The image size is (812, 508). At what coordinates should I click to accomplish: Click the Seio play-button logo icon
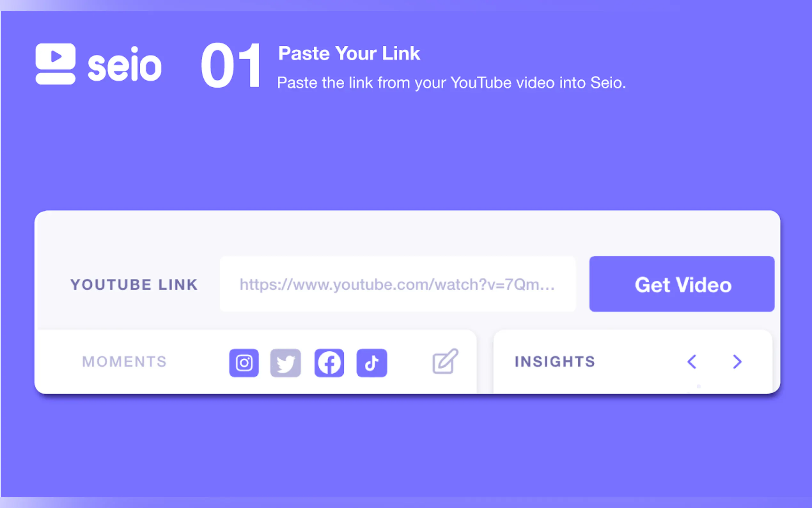coord(55,63)
